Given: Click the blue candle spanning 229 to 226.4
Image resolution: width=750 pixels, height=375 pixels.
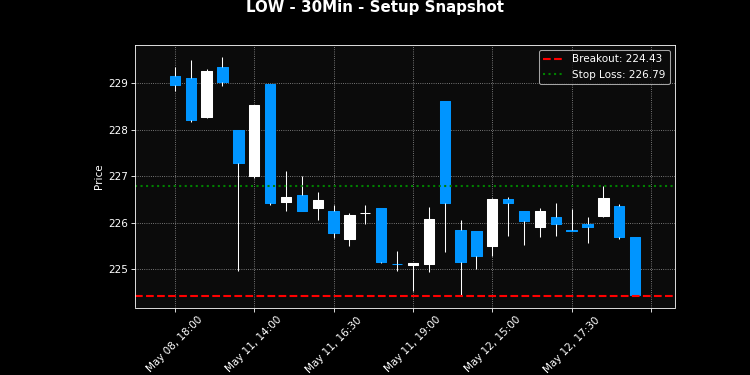Looking at the screenshot, I should tap(270, 144).
